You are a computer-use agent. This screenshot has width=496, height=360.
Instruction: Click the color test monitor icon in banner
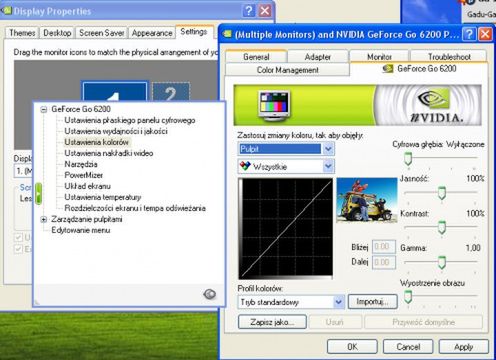click(x=274, y=106)
